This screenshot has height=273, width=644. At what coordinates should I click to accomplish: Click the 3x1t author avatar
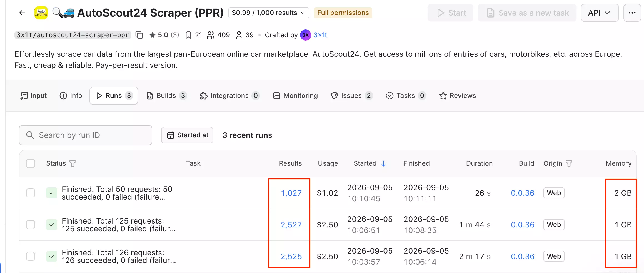[x=306, y=35]
